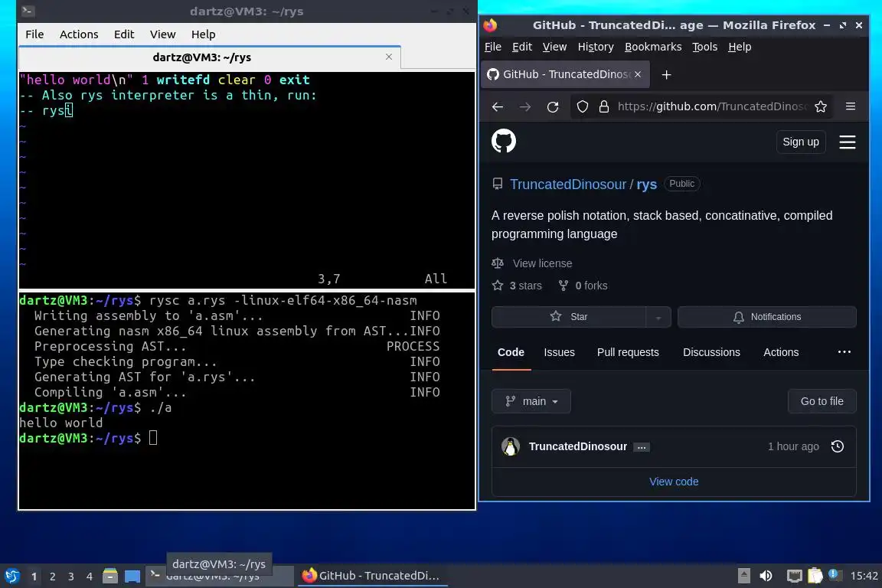Open Firefox History menu
Image resolution: width=882 pixels, height=588 pixels.
(595, 47)
